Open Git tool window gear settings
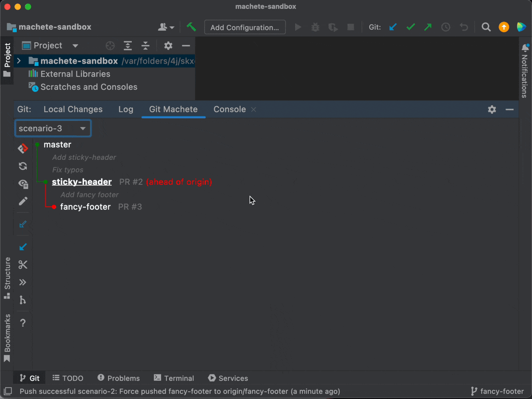532x399 pixels. tap(492, 109)
